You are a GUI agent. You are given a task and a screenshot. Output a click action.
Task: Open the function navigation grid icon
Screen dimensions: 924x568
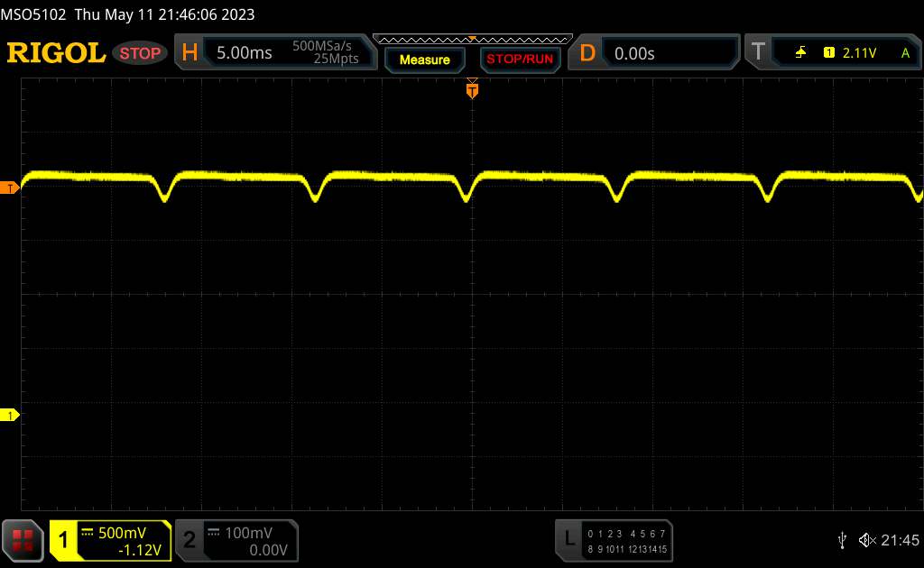[23, 540]
